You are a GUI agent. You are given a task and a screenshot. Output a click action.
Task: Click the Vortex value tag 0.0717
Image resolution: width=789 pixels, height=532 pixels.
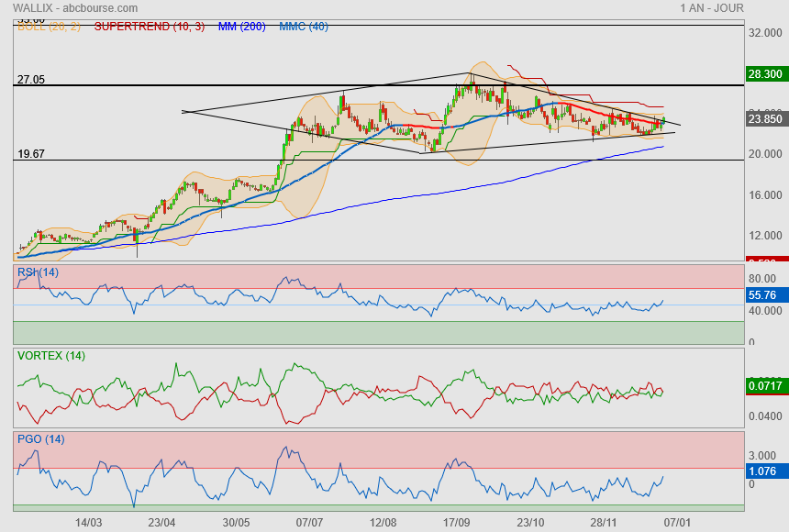click(765, 387)
